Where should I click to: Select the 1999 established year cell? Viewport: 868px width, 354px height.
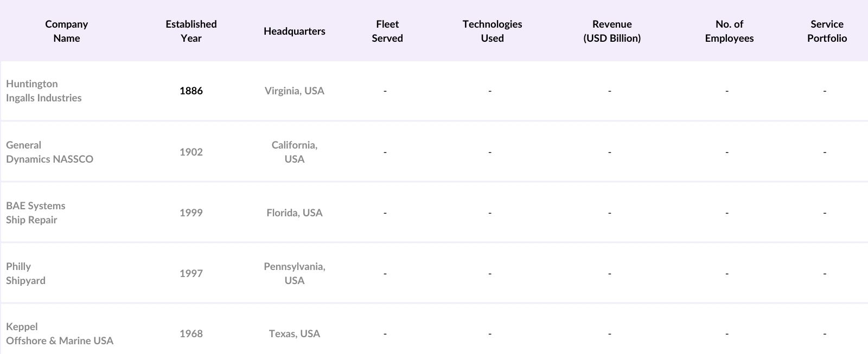click(x=191, y=213)
